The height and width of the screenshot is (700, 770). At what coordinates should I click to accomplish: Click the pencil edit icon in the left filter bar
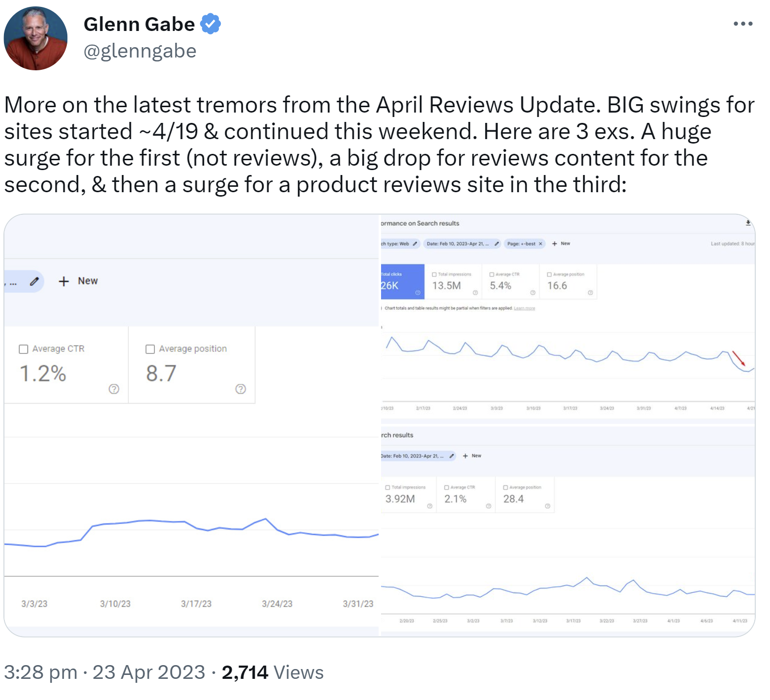click(x=34, y=281)
